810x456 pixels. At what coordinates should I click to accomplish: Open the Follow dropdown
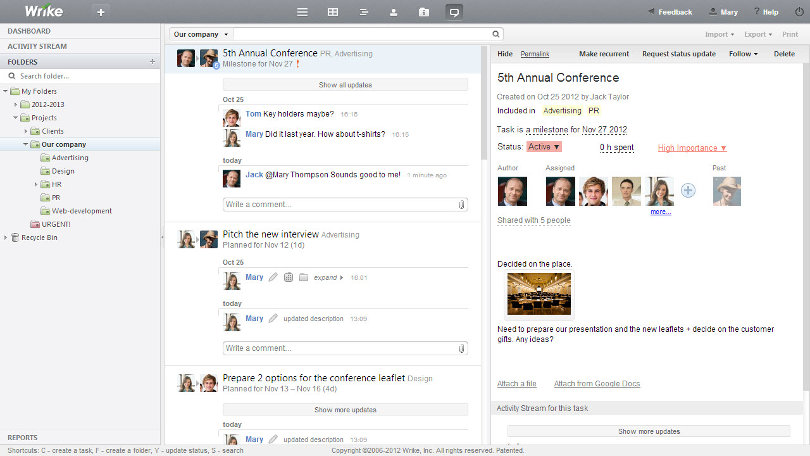click(743, 54)
